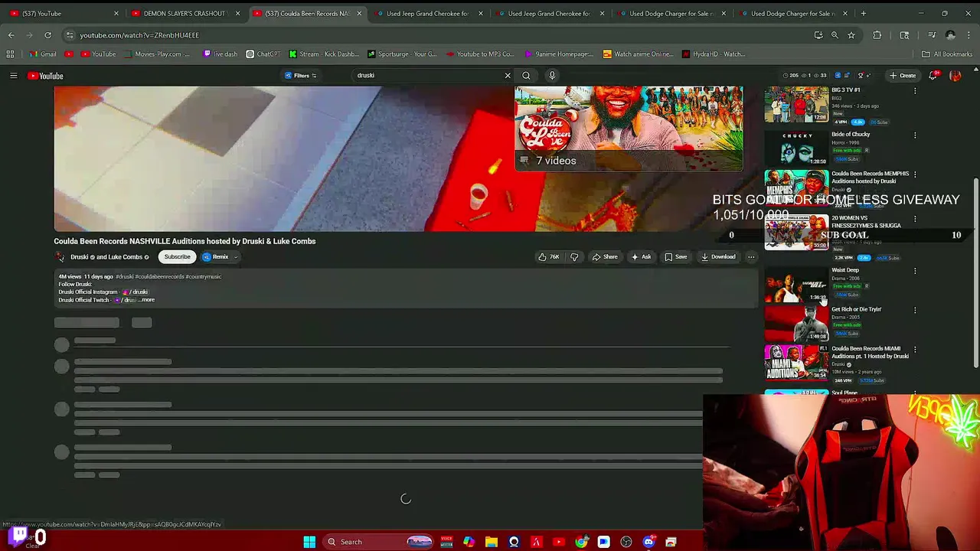
Task: Click the Windows taskbar Search box
Action: point(377,542)
